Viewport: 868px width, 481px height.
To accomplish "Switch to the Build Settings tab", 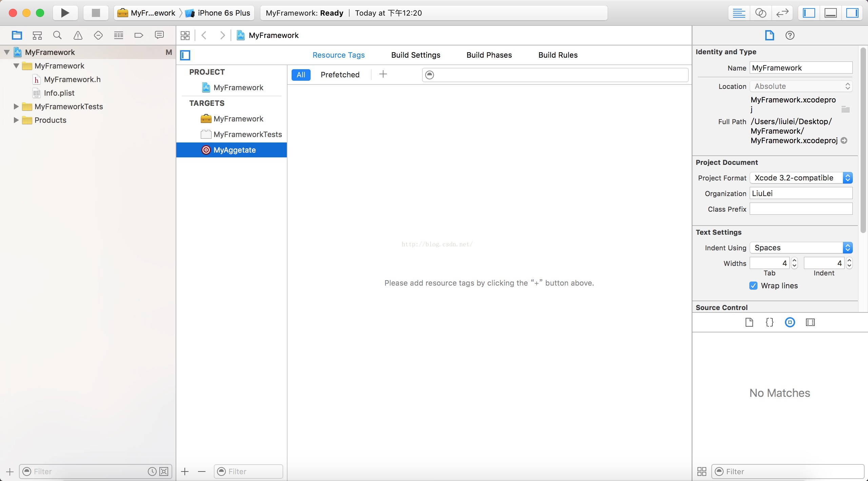I will click(x=416, y=55).
